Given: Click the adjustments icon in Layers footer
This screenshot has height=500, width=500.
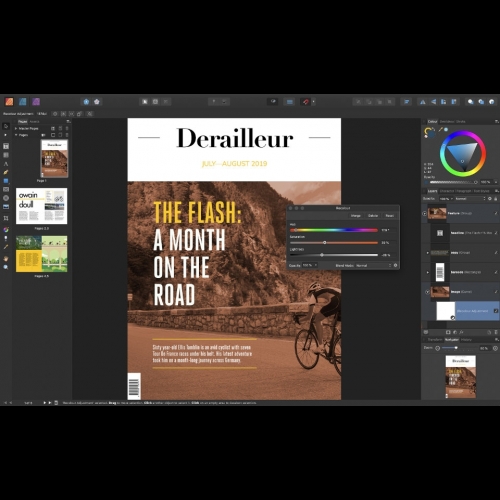Looking at the screenshot, I should pyautogui.click(x=455, y=332).
